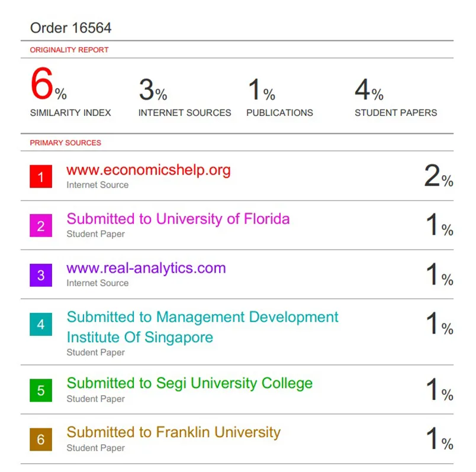The width and height of the screenshot is (476, 472).
Task: Click the teal source number 4 badge
Action: coord(41,325)
